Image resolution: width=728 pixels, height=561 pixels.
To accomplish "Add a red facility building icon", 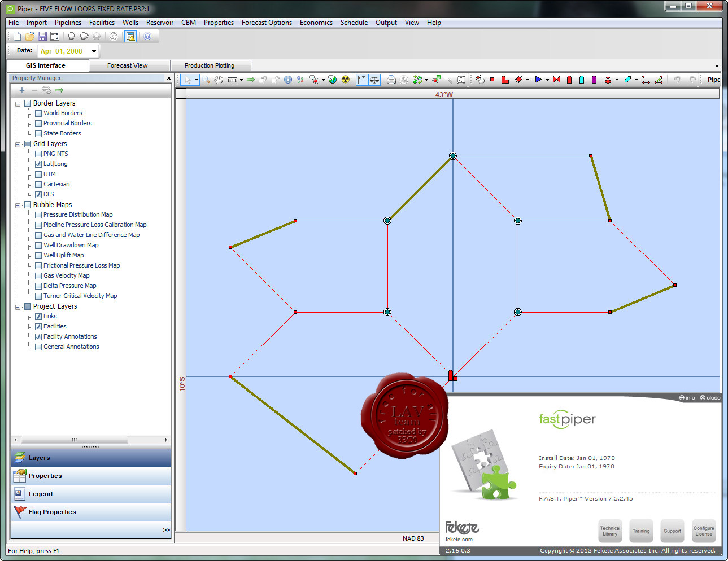I will click(505, 80).
